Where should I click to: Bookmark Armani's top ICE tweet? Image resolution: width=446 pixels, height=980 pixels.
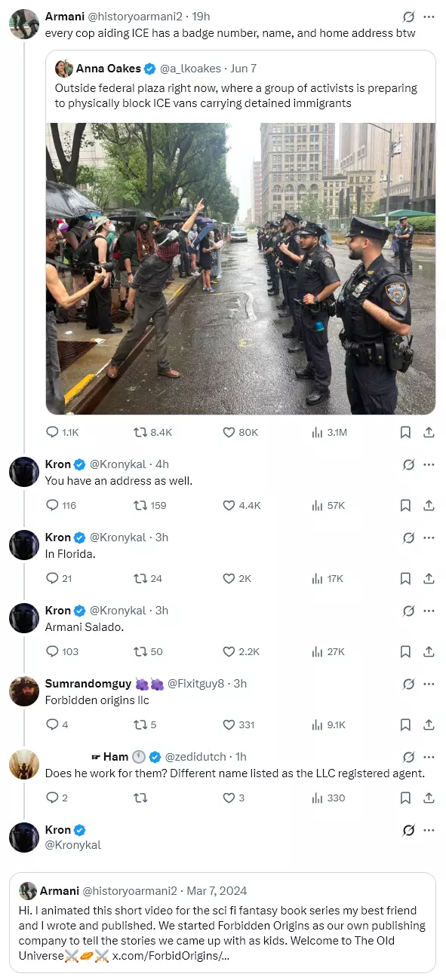405,432
